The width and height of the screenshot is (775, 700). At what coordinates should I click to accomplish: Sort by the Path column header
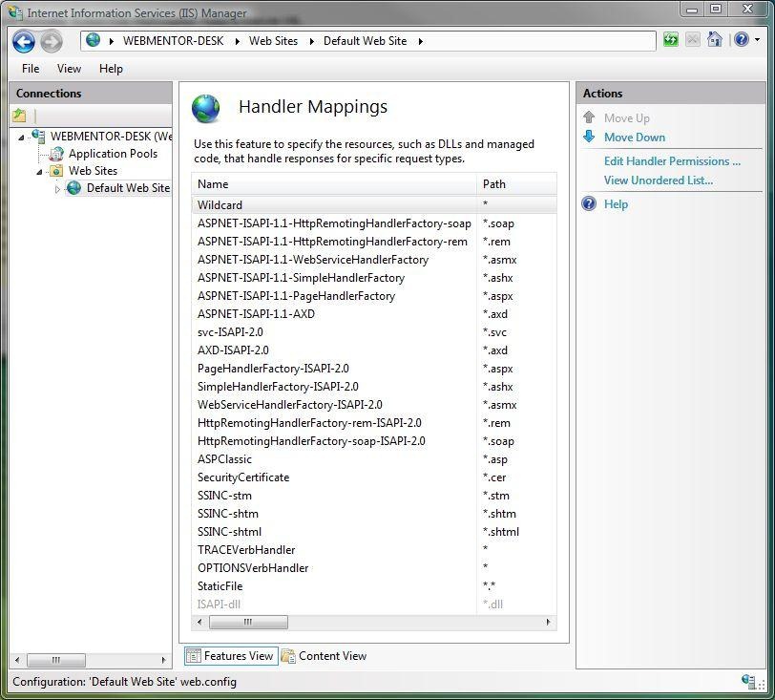(x=517, y=184)
